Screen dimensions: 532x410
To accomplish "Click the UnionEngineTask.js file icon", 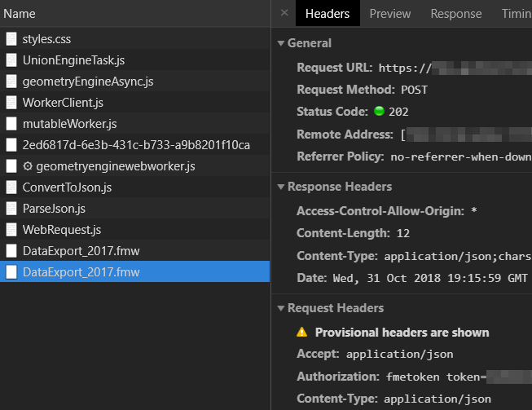I will (11, 60).
